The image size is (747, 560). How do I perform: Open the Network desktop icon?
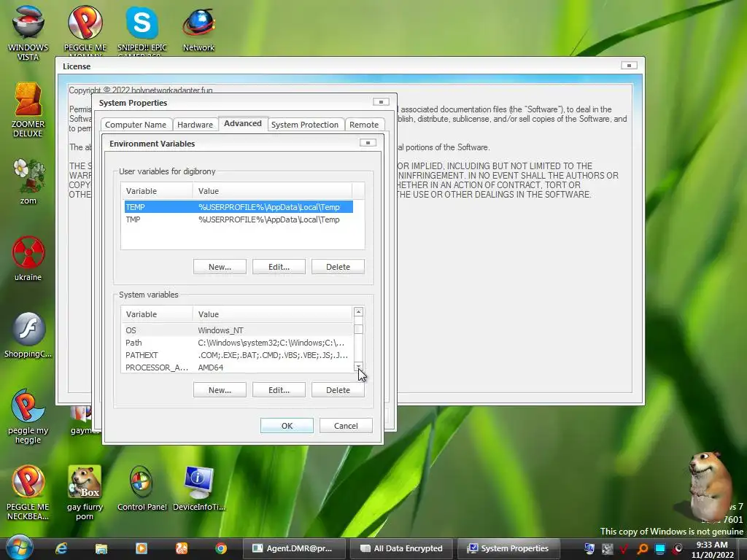coord(198,28)
